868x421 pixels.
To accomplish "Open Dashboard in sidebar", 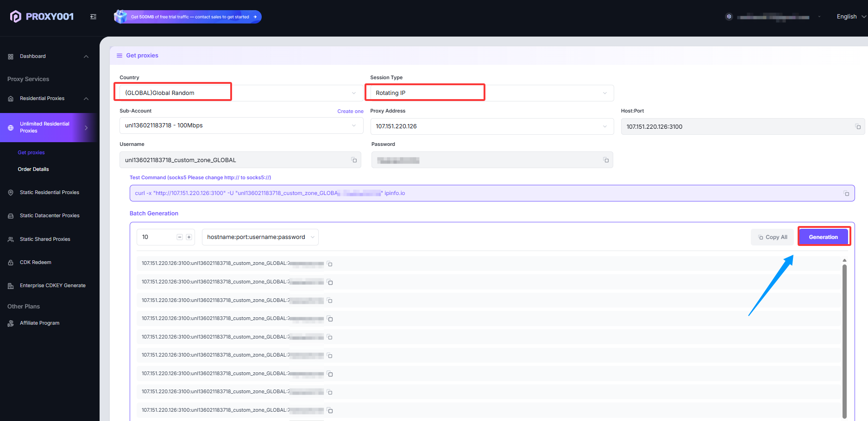I will 33,57.
